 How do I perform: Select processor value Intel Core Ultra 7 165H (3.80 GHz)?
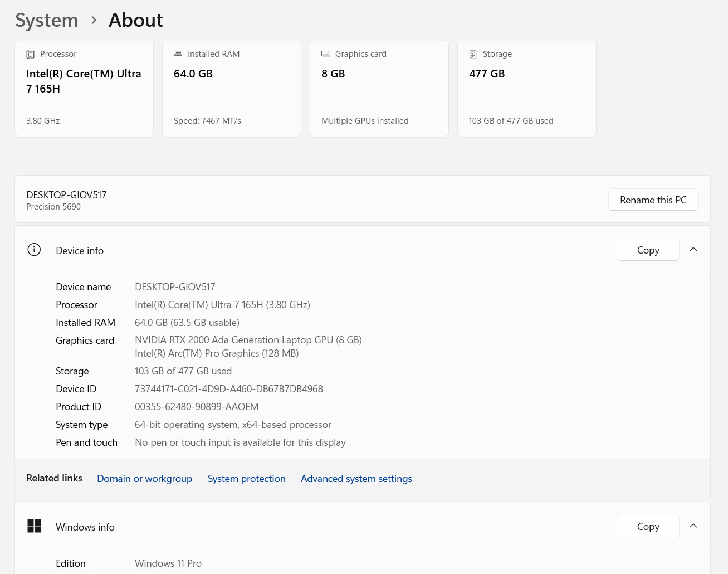click(222, 305)
